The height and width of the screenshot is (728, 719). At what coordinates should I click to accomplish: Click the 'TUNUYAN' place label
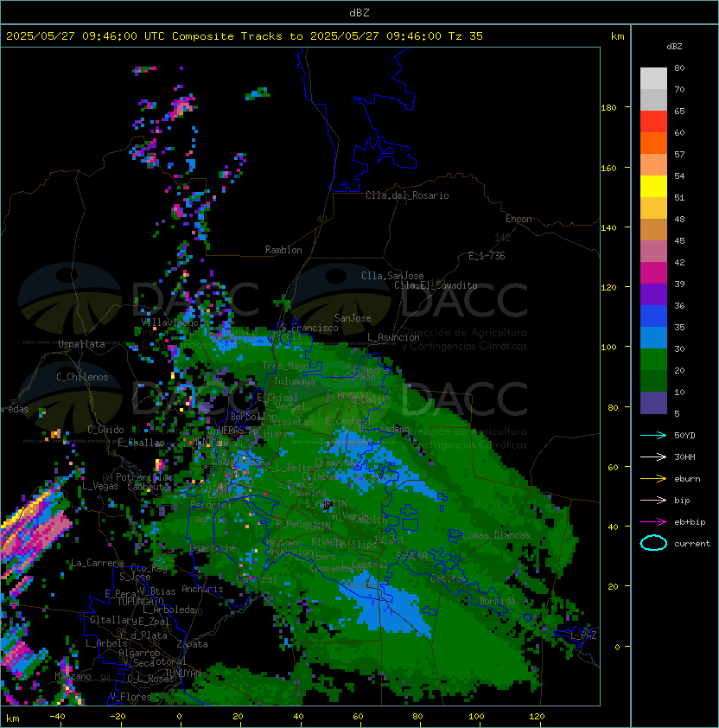pyautogui.click(x=183, y=674)
